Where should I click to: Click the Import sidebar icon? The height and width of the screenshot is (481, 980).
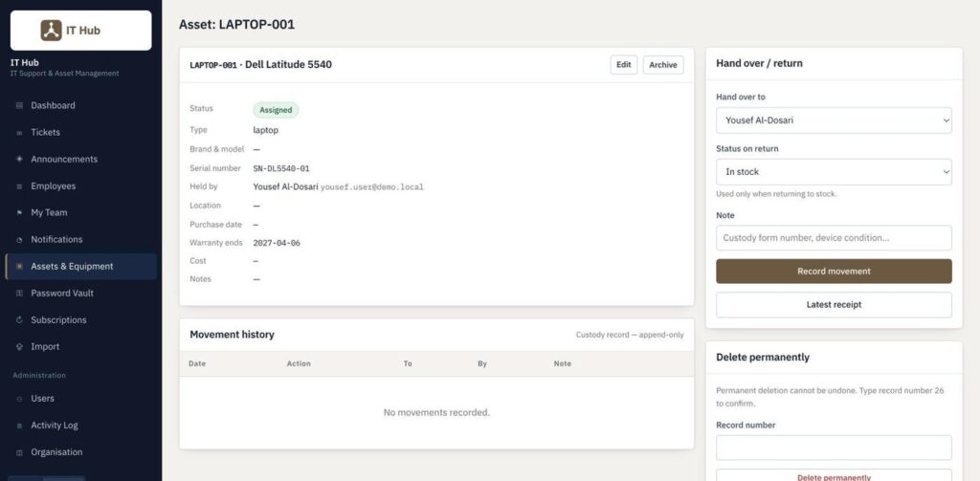tap(19, 347)
